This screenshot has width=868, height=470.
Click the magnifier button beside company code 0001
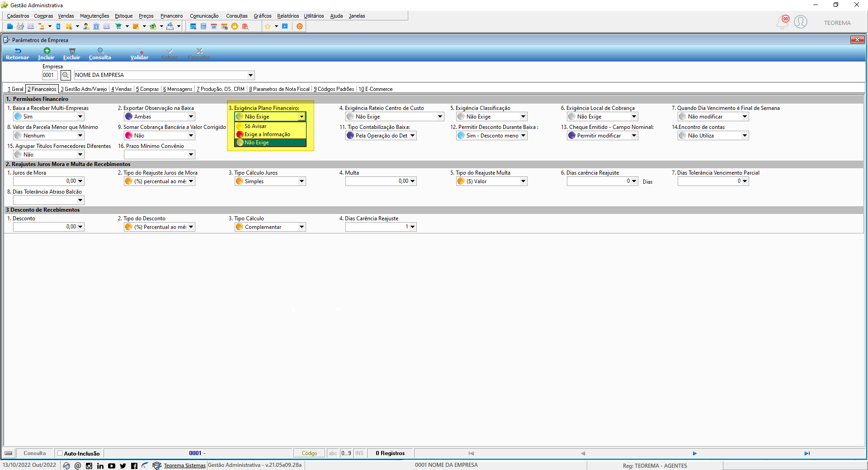coord(66,75)
